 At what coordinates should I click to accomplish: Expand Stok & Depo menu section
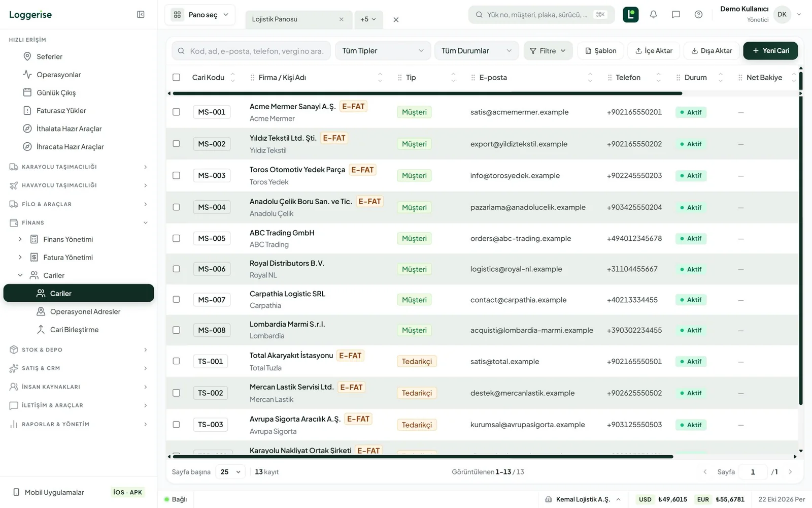(x=79, y=350)
